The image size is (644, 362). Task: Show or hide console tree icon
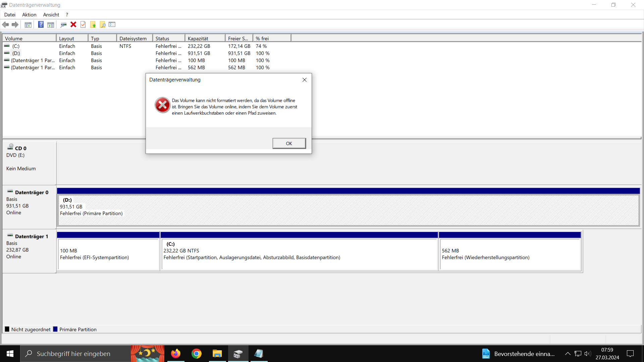point(28,24)
